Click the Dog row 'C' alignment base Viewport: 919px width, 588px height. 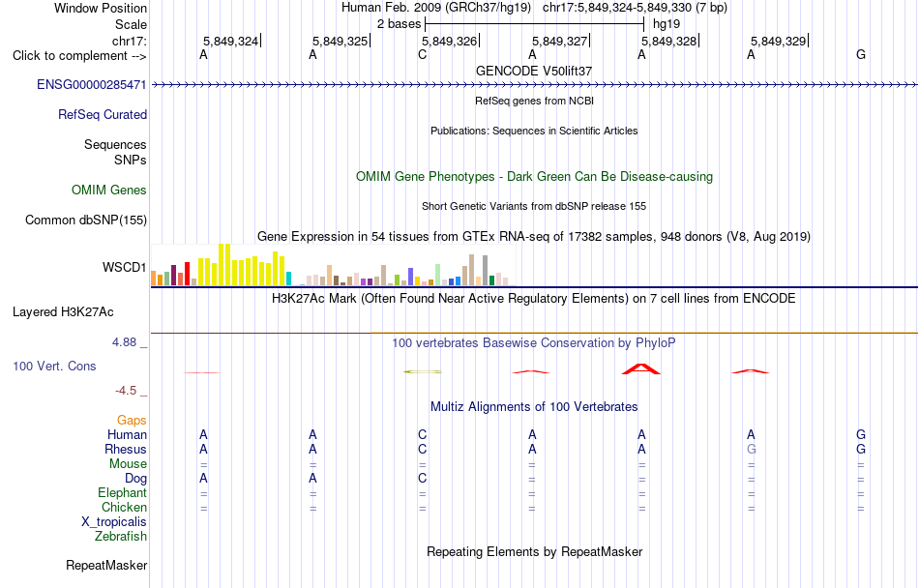click(x=423, y=479)
